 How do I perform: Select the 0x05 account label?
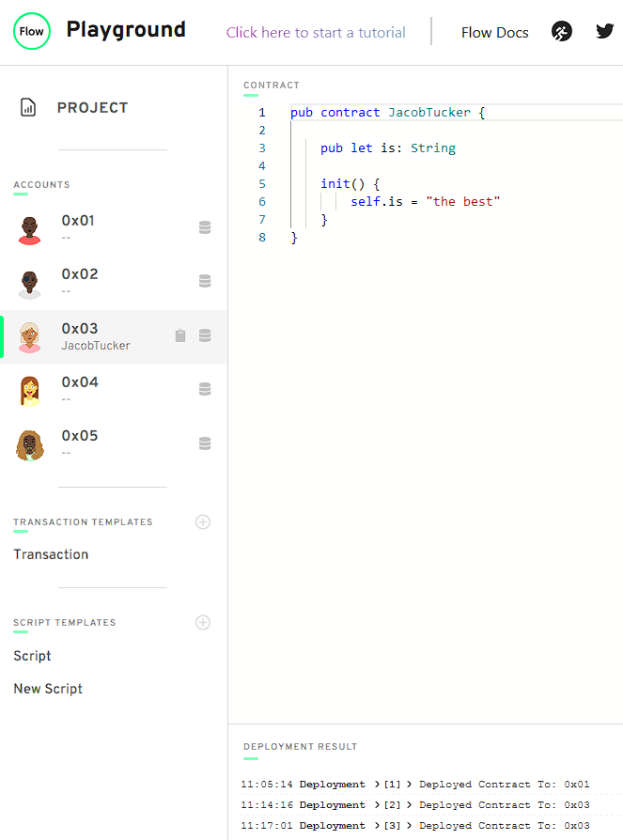80,436
